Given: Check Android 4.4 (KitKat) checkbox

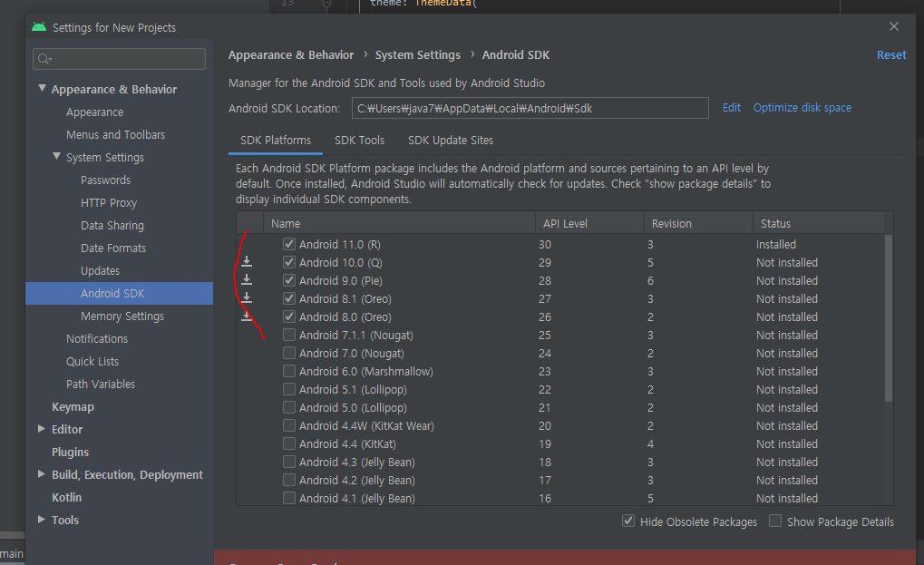Looking at the screenshot, I should (288, 443).
